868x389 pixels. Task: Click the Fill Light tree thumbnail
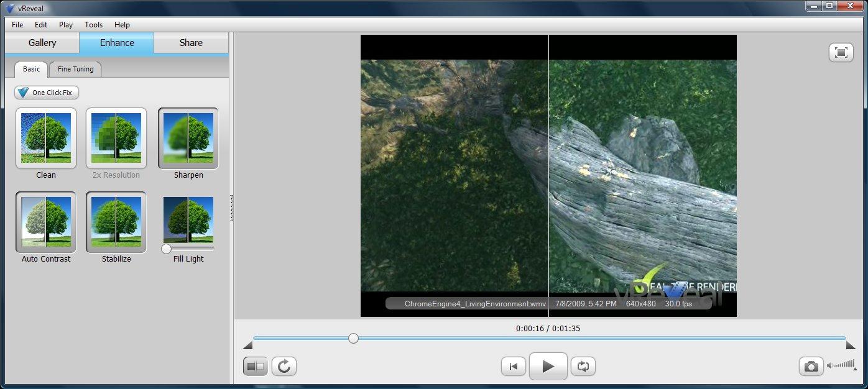click(x=188, y=219)
